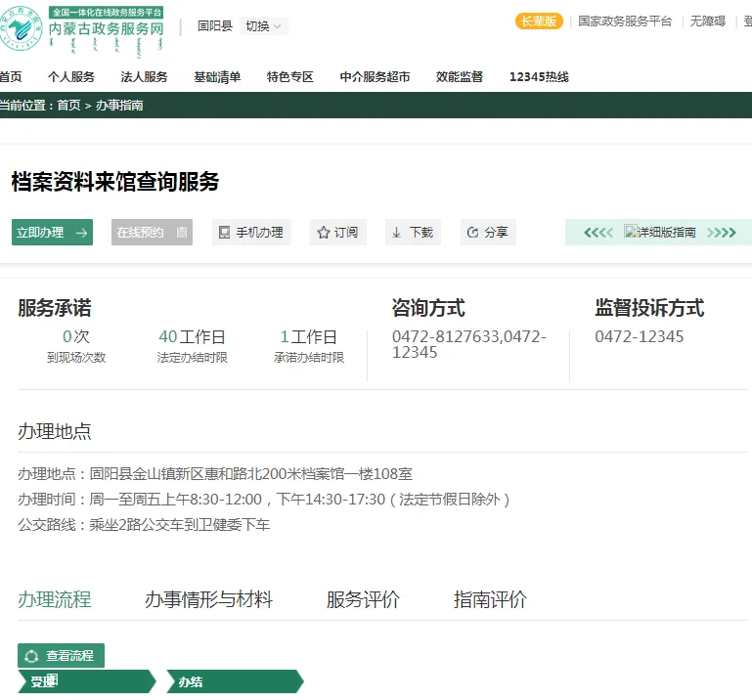
Task: Open the 切换 region dropdown
Action: click(x=263, y=26)
